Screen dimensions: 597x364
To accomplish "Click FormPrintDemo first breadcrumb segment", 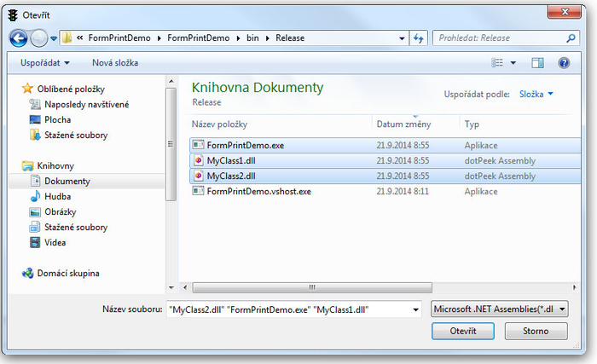I will click(x=119, y=38).
